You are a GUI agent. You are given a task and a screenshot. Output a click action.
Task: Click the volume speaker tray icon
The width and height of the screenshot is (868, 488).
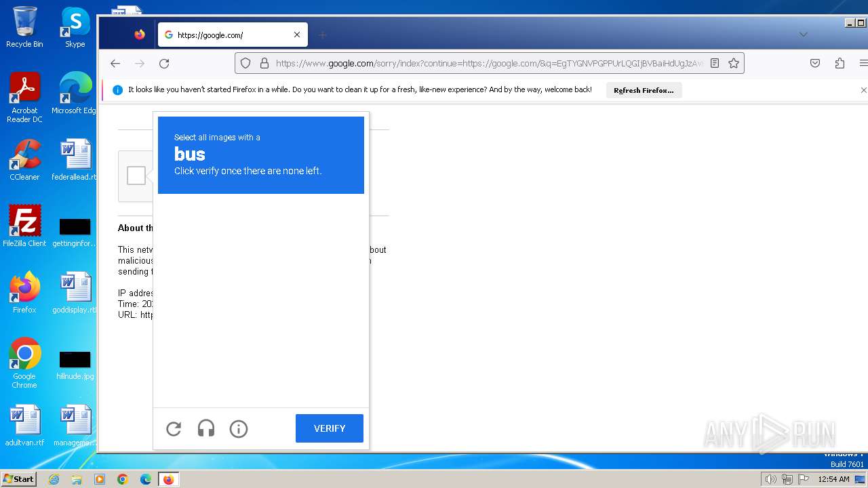[770, 479]
